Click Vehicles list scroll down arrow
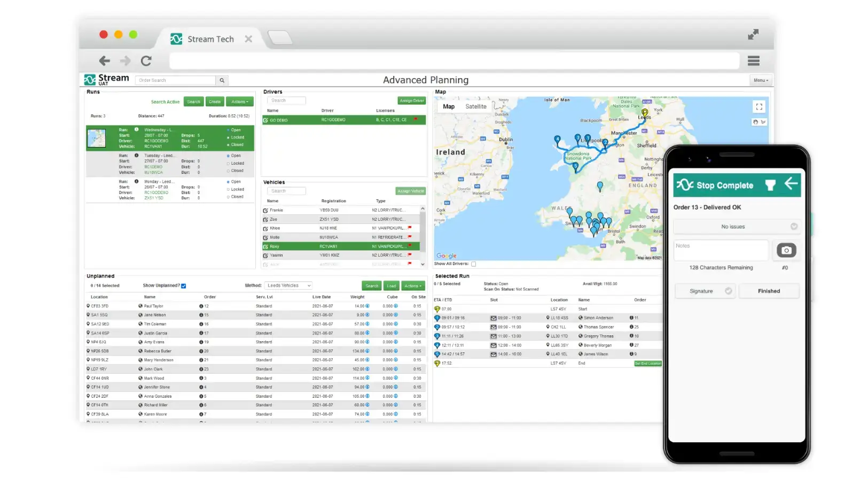868x478 pixels. [x=423, y=264]
